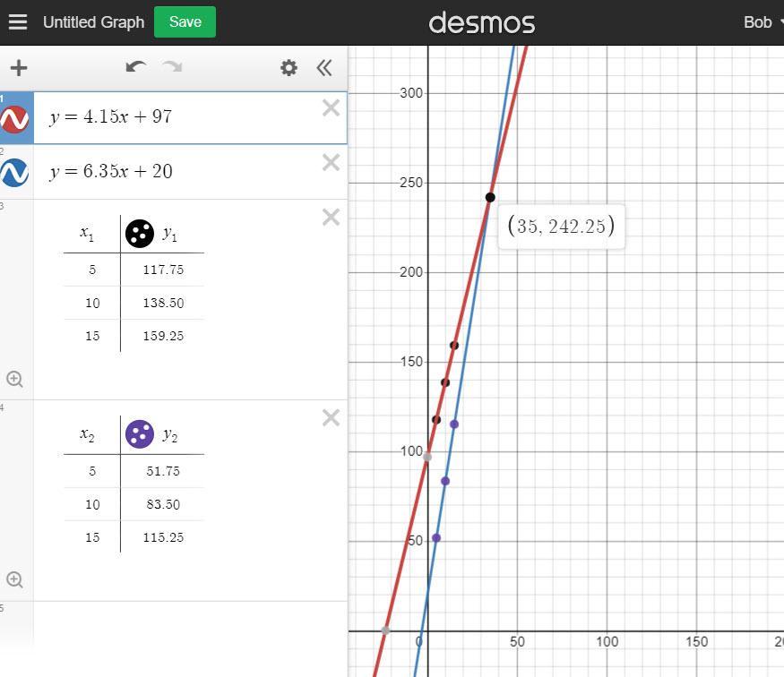Click gray y-intercept point of red line
The image size is (784, 677).
point(427,458)
